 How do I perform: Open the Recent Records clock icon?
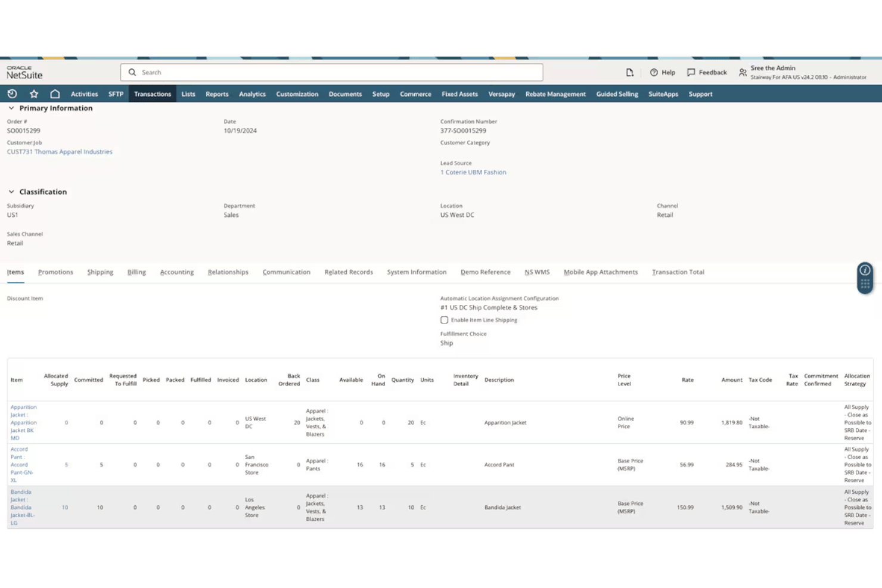12,94
